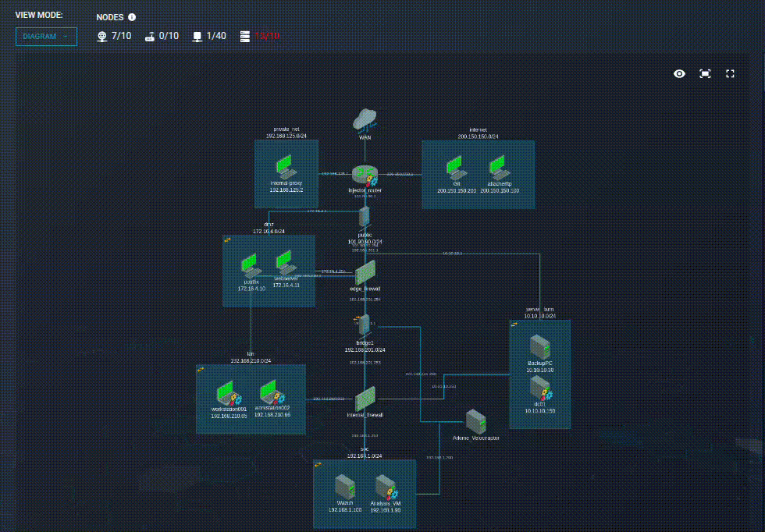Select the Wazuh server icon
This screenshot has height=532, width=765.
tap(345, 487)
